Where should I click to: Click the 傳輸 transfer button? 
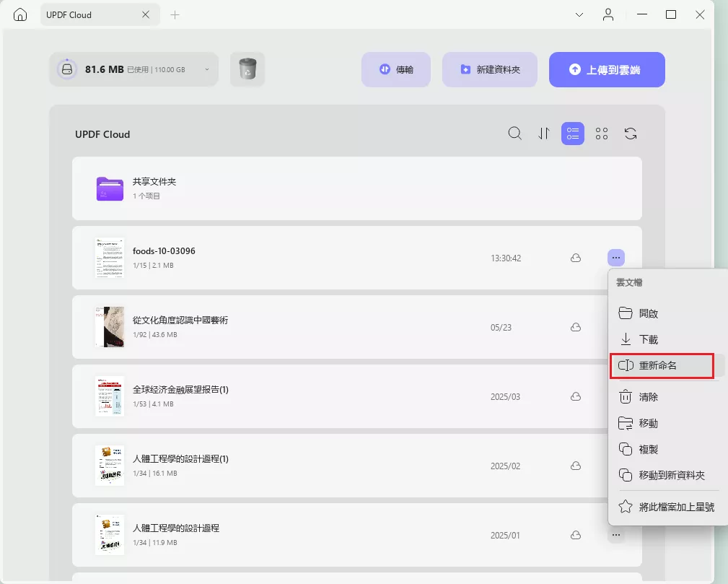tap(396, 70)
